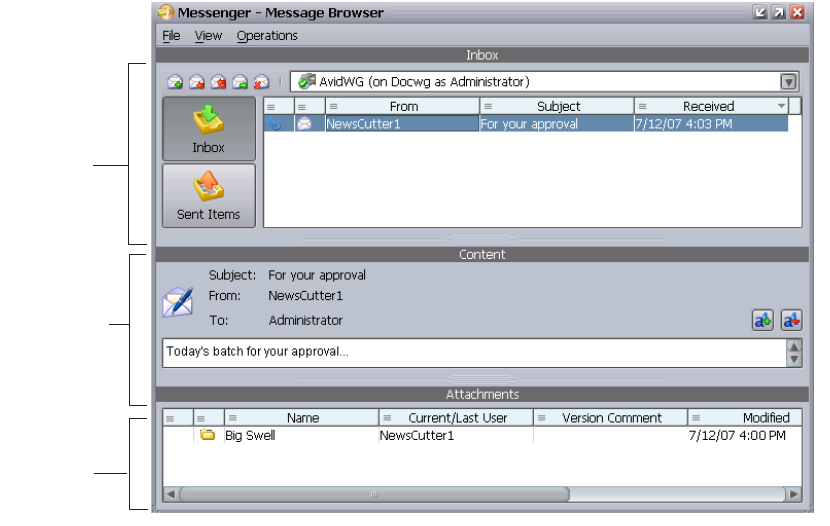Open the Inbox folder button
Screen dimensions: 830x526
209,129
